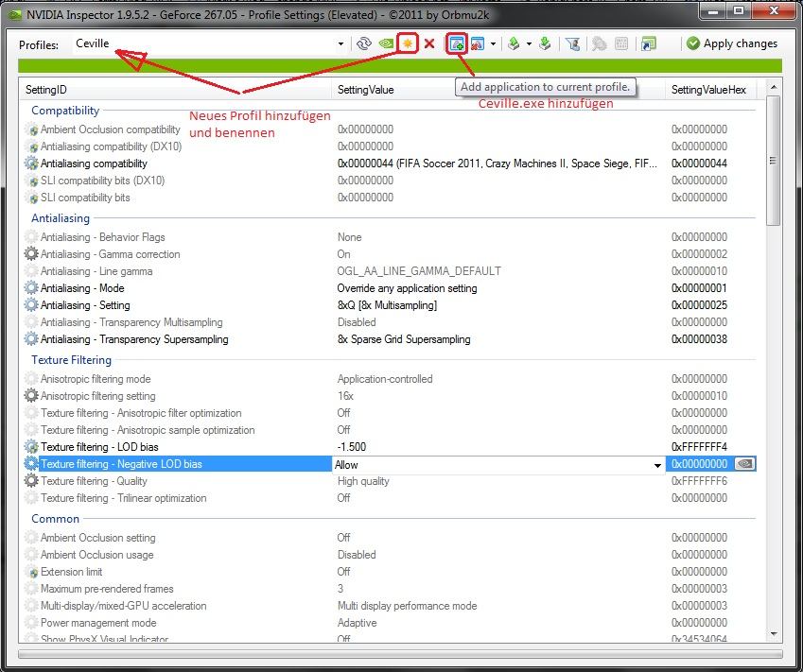Click gear icon beside Antialiasing compatibility
This screenshot has height=672, width=803.
pos(31,164)
